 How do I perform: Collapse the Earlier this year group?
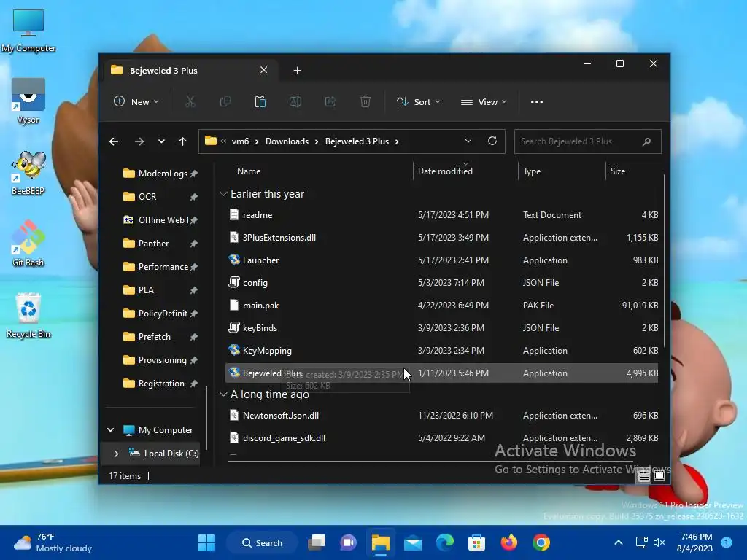(223, 194)
